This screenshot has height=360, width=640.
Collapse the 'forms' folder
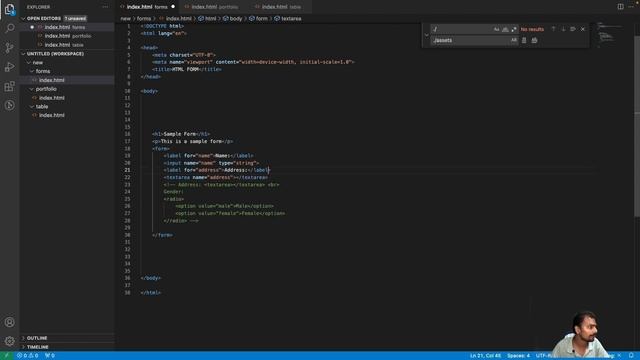(32, 71)
